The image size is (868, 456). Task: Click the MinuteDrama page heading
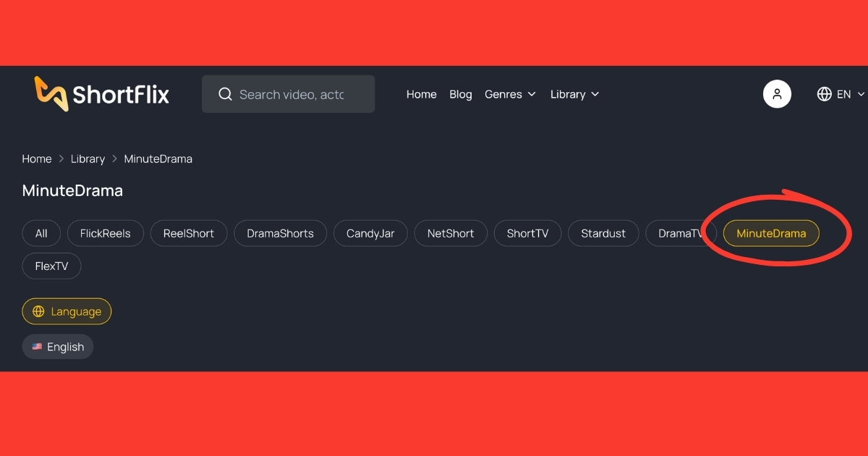pos(72,191)
